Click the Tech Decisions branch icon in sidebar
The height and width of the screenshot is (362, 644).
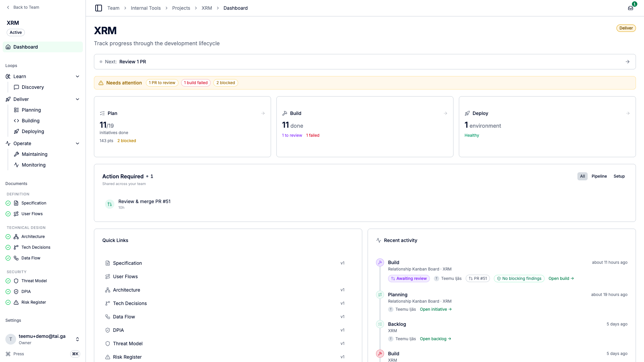pyautogui.click(x=16, y=247)
